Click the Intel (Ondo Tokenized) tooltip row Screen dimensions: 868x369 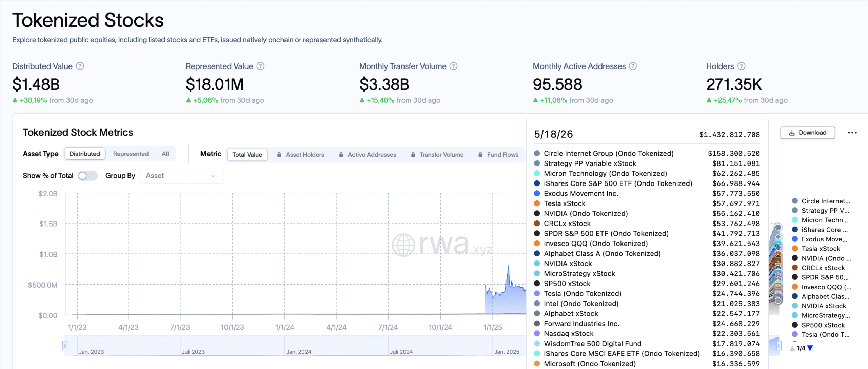pos(647,304)
